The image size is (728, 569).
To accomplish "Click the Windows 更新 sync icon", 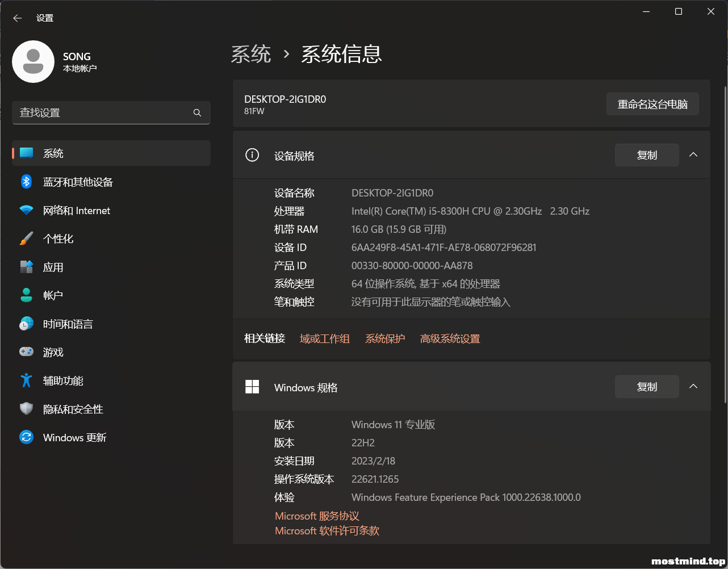I will 27,437.
